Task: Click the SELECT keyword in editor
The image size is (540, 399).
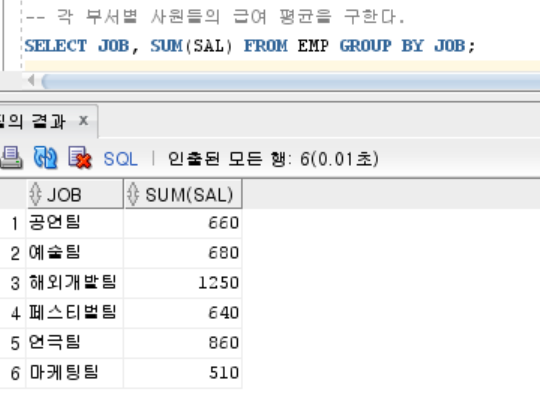Action: pos(56,46)
